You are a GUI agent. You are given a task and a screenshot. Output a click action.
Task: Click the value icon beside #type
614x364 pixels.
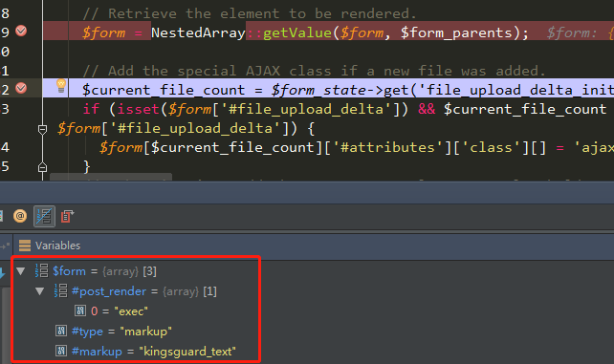(x=61, y=331)
